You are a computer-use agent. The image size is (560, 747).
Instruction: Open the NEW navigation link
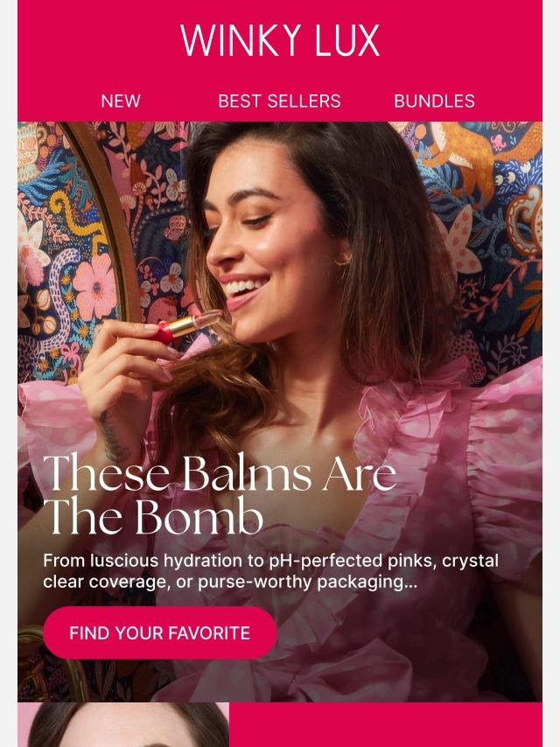(121, 101)
